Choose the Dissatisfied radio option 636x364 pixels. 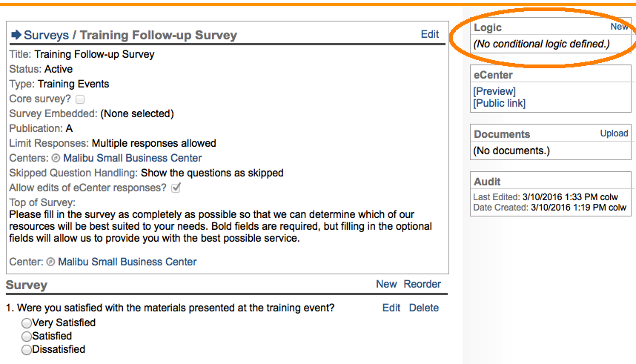27,349
